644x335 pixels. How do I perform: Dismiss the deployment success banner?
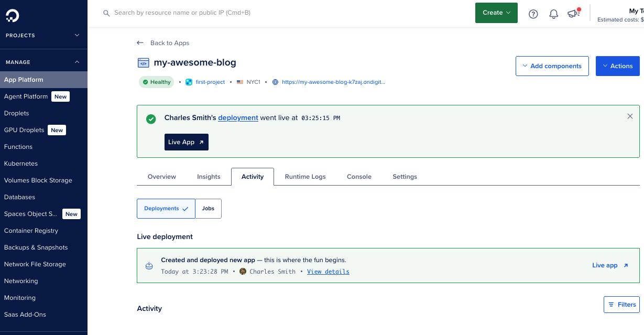630,116
